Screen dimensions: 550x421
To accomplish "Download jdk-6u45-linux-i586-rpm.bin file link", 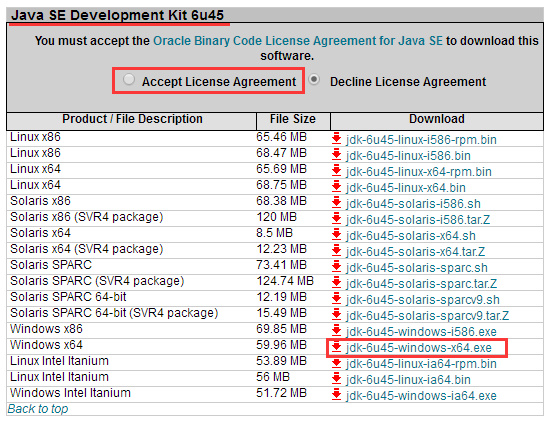I will pyautogui.click(x=421, y=140).
